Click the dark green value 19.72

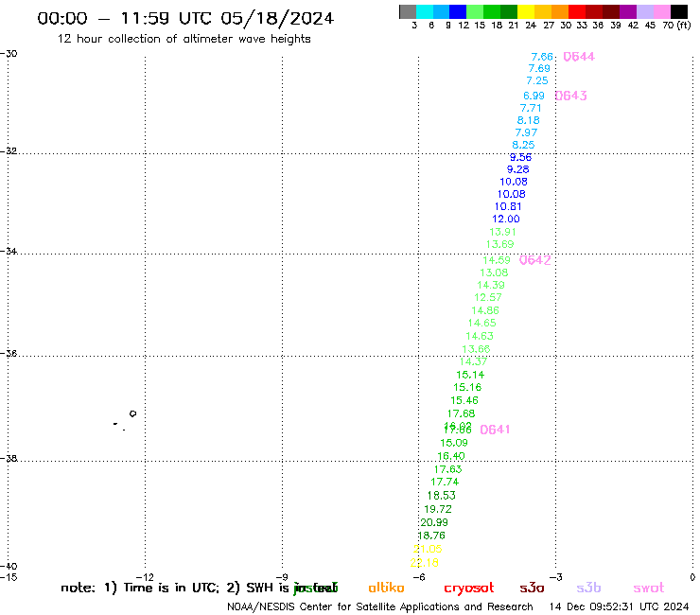click(x=438, y=509)
